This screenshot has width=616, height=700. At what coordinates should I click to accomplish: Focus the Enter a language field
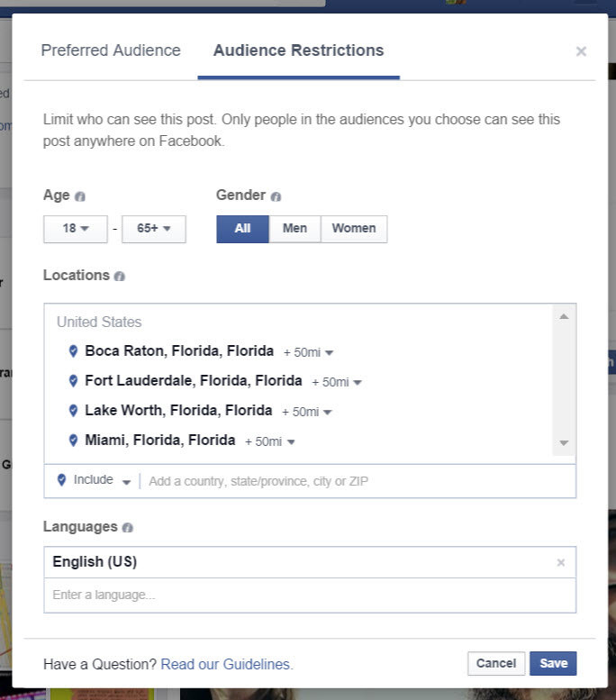pyautogui.click(x=310, y=595)
